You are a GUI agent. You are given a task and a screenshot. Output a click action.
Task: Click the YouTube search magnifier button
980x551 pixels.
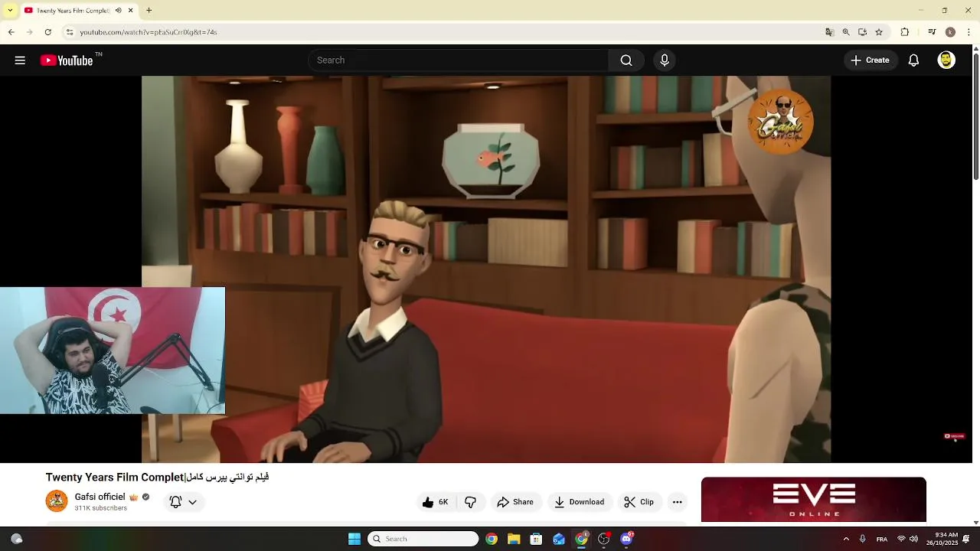pos(626,60)
